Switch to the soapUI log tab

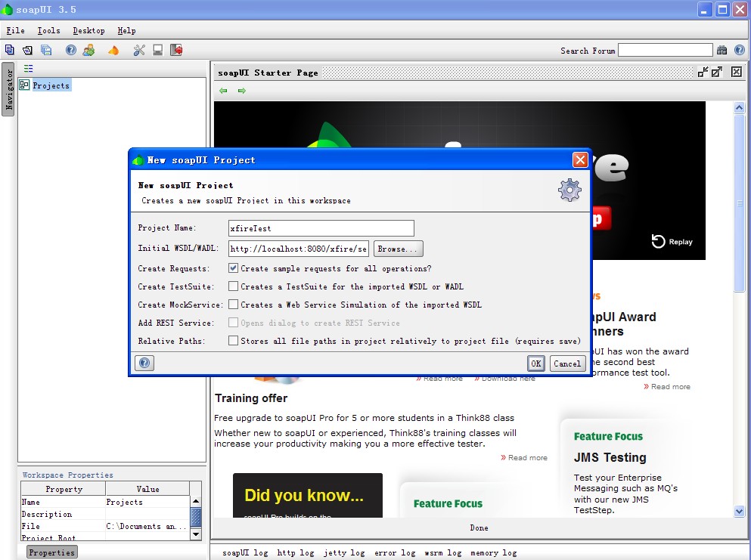245,553
